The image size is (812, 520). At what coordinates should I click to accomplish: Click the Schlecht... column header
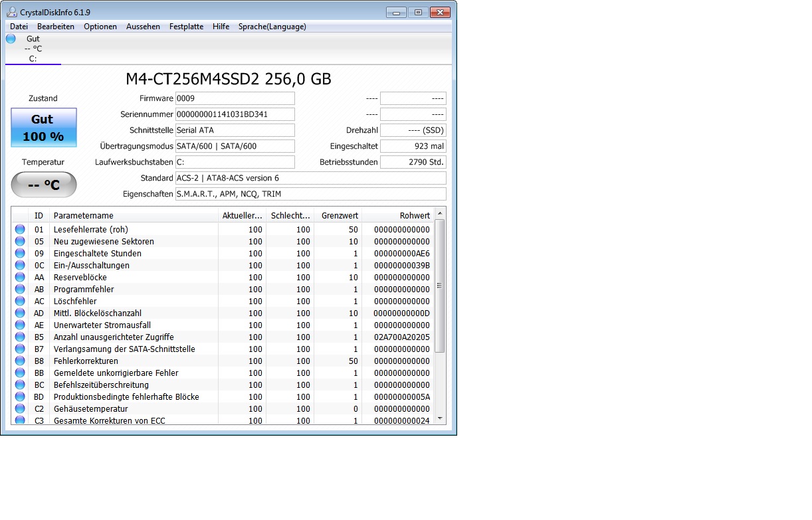point(290,215)
